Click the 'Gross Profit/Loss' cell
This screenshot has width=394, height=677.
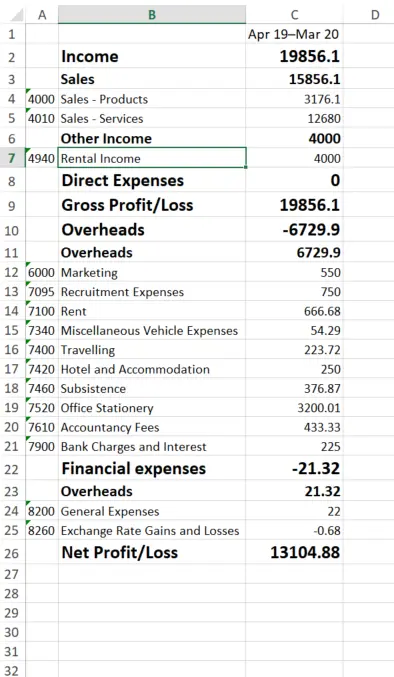pos(152,205)
